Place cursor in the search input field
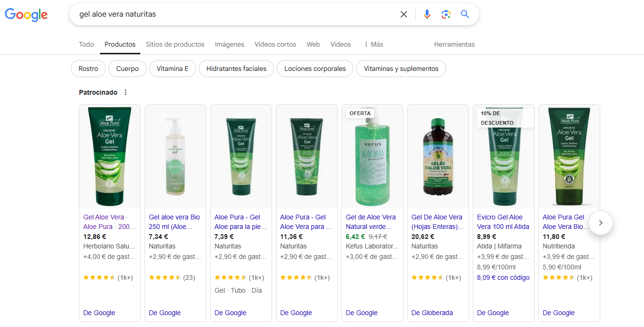 [x=214, y=14]
